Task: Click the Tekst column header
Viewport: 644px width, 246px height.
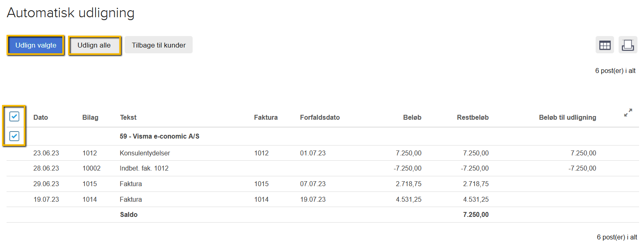Action: point(128,118)
